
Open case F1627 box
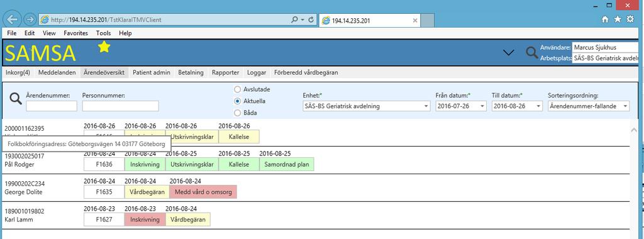(104, 220)
